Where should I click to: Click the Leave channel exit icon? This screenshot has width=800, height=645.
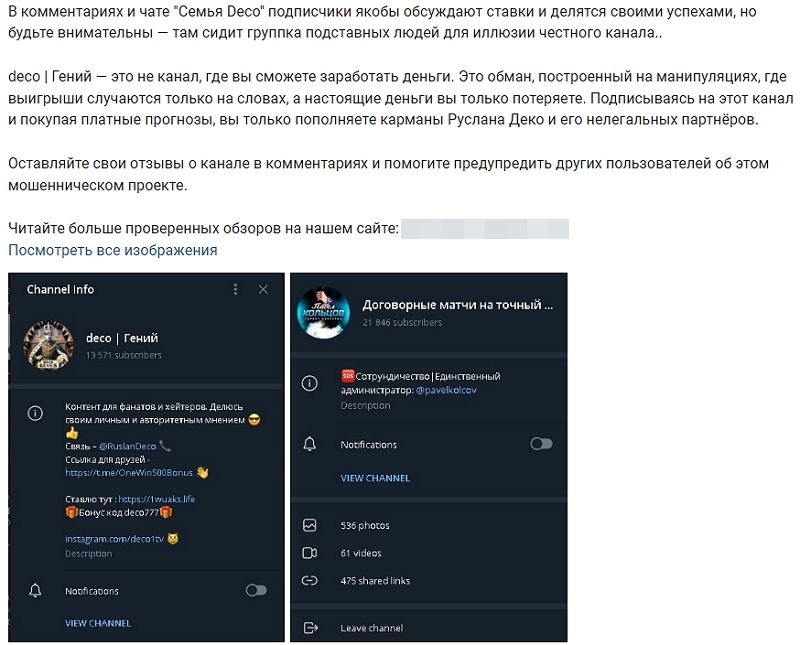[x=310, y=628]
